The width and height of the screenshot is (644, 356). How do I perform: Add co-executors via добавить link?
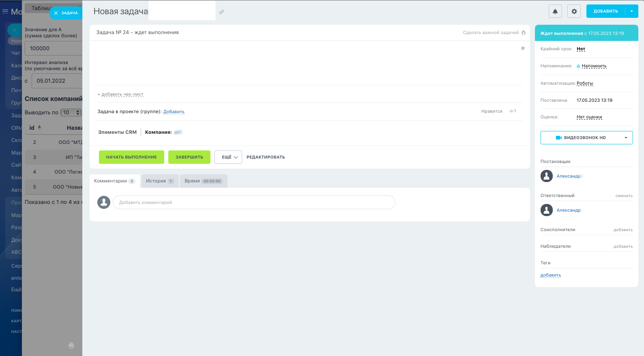(x=623, y=230)
